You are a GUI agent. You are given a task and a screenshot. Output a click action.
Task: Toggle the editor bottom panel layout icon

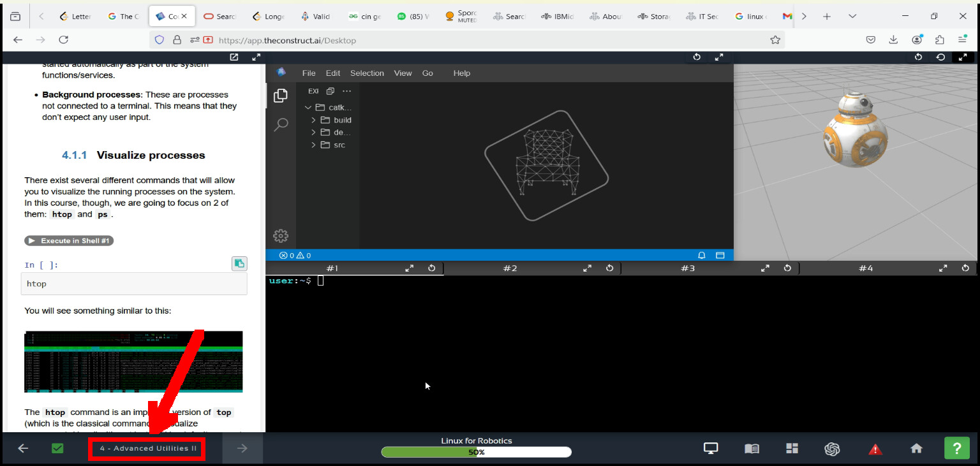(720, 255)
